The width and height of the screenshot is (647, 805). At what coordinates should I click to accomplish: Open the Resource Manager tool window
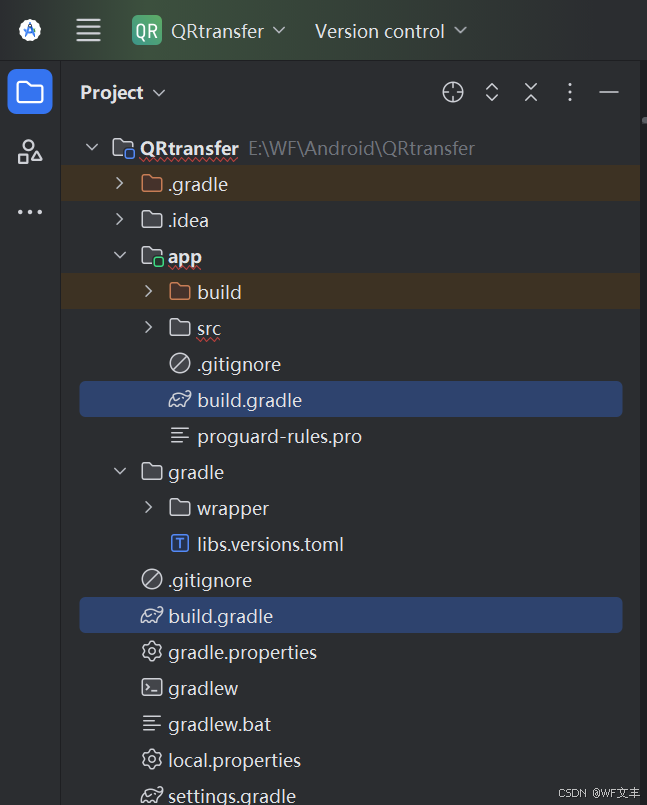(x=30, y=152)
